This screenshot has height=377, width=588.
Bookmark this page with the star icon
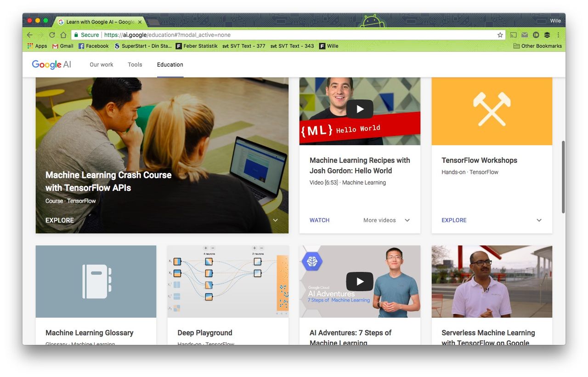pos(500,35)
